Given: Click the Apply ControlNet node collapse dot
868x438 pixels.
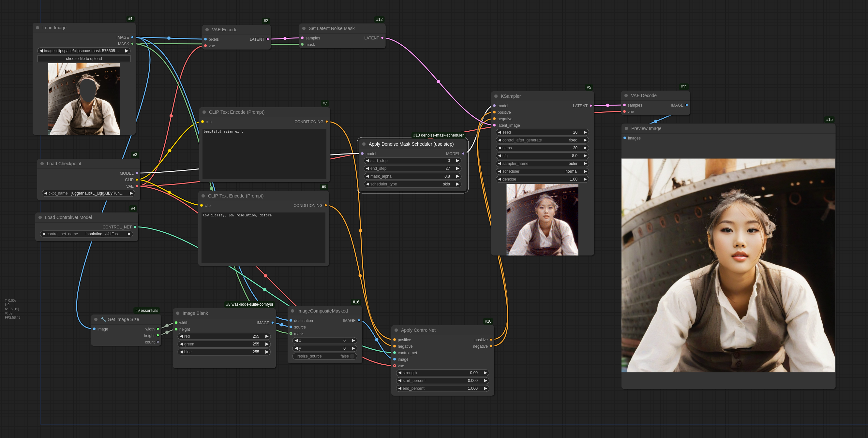Looking at the screenshot, I should pyautogui.click(x=396, y=330).
